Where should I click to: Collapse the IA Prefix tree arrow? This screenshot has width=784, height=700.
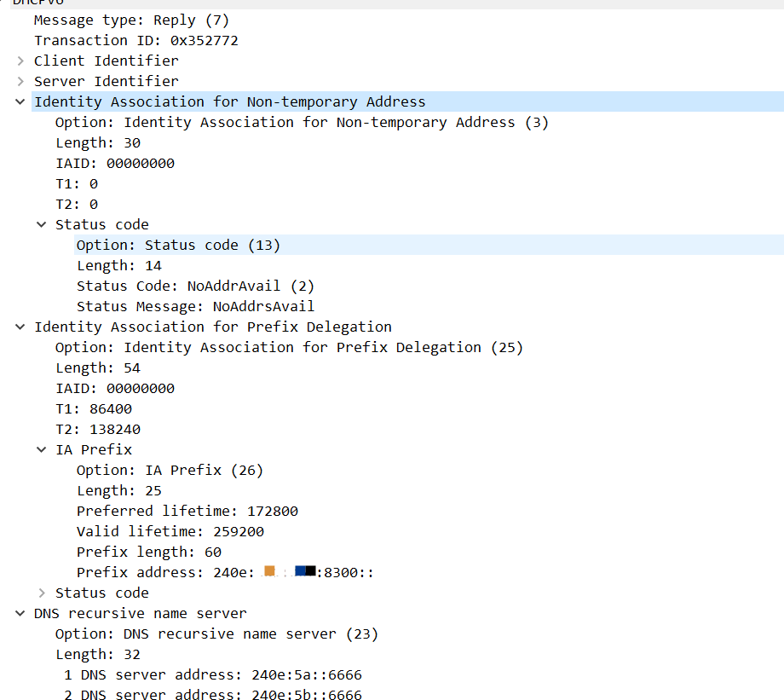tap(42, 449)
